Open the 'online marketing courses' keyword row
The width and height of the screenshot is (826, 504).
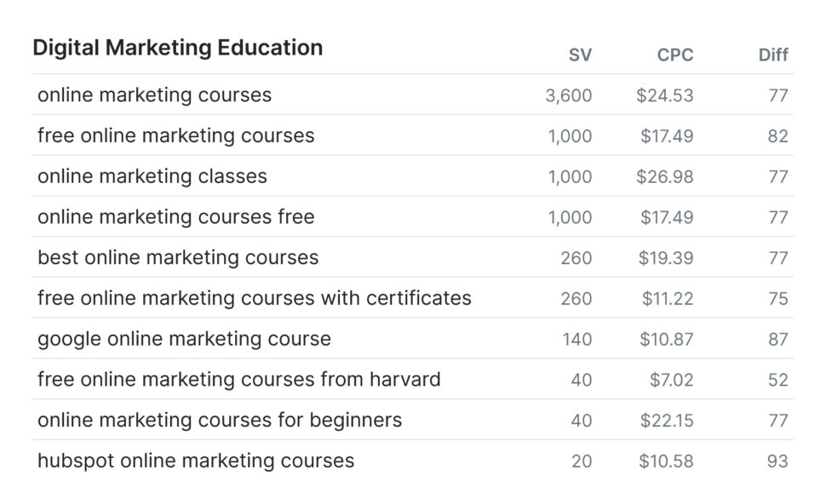(x=413, y=94)
